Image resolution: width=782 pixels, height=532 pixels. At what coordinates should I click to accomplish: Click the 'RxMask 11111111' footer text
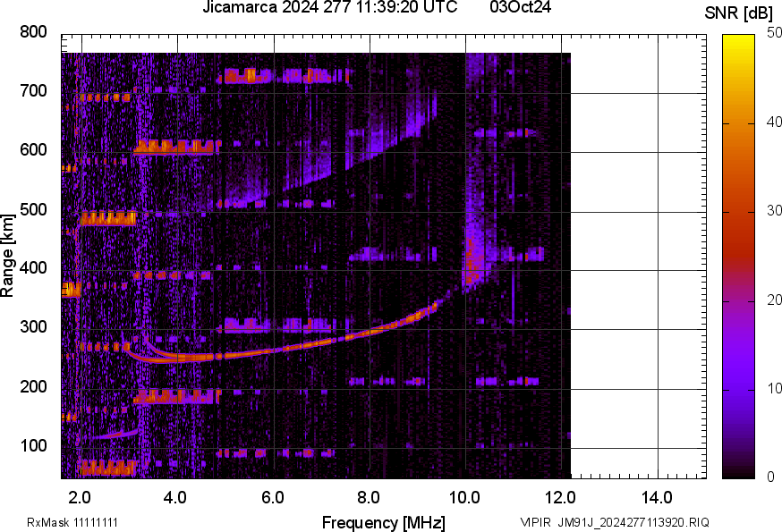pyautogui.click(x=72, y=522)
